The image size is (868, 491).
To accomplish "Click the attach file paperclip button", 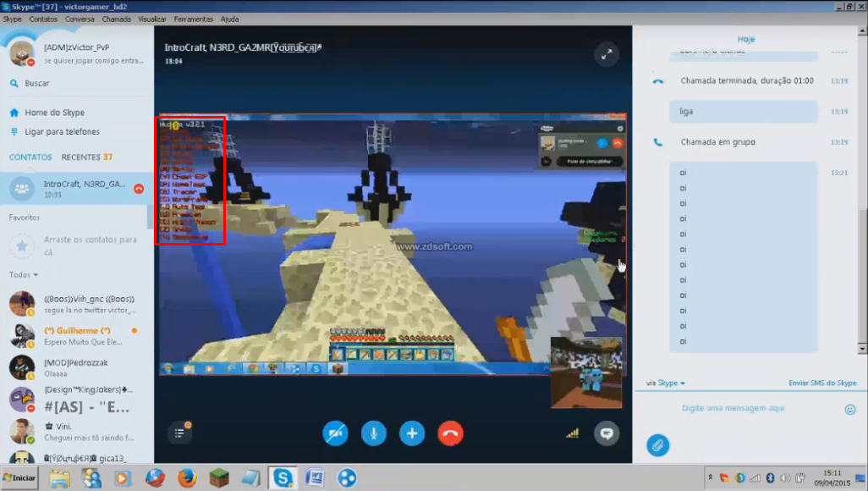I will (x=657, y=445).
